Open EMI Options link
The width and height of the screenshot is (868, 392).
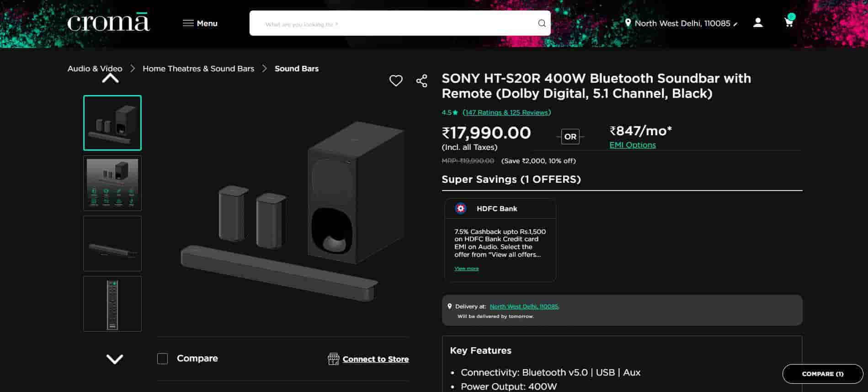pos(632,145)
